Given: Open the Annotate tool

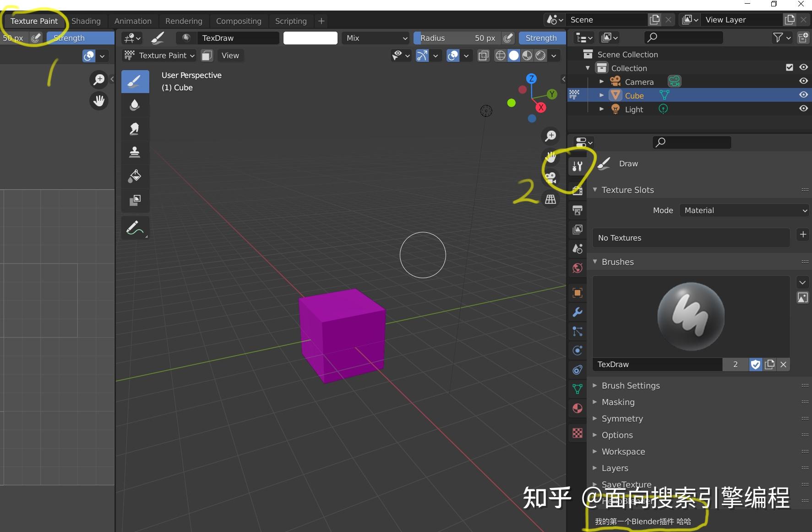Looking at the screenshot, I should click(135, 228).
